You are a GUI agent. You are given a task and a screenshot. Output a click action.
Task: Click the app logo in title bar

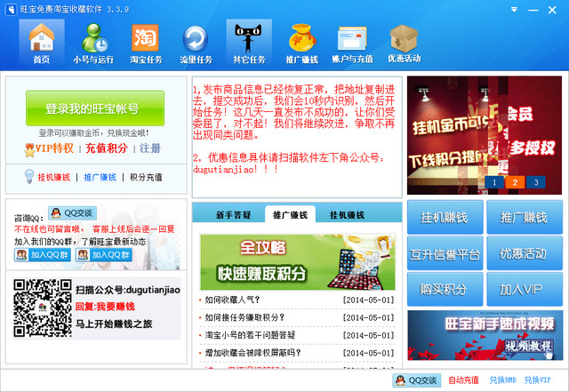coord(11,10)
